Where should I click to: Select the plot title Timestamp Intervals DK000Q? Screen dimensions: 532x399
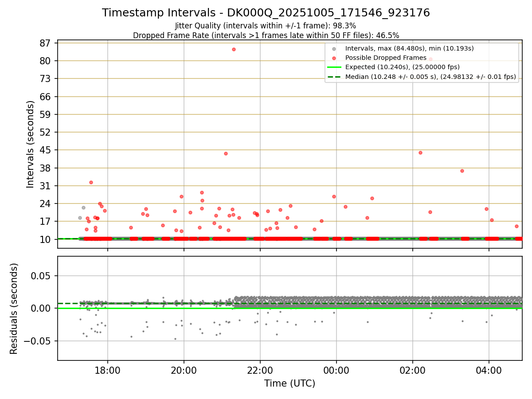(x=266, y=13)
